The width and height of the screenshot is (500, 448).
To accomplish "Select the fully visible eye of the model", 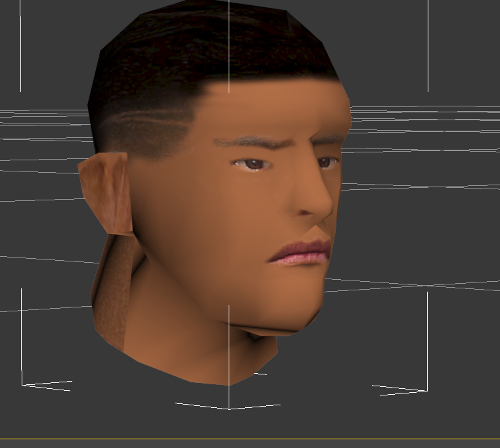I will [252, 164].
